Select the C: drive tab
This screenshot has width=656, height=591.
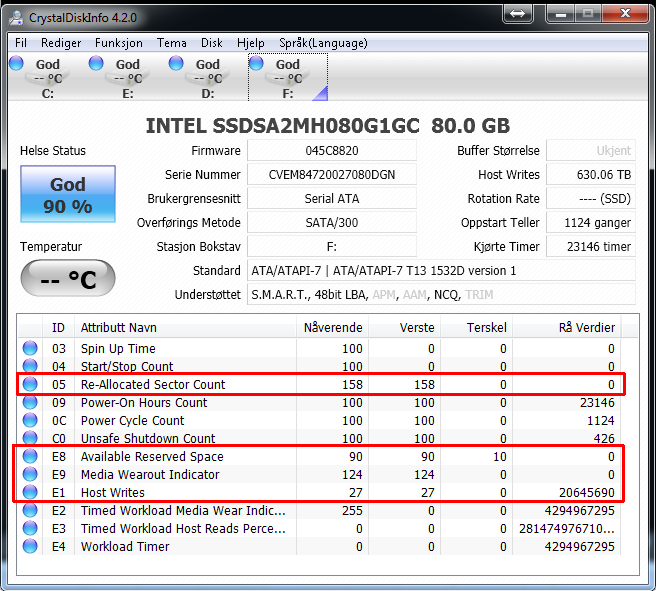click(48, 78)
